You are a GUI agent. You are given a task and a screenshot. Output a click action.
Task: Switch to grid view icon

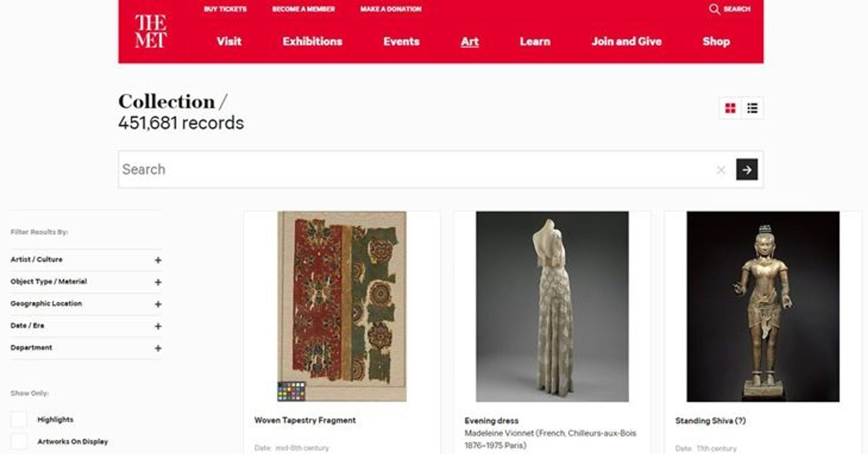(730, 108)
